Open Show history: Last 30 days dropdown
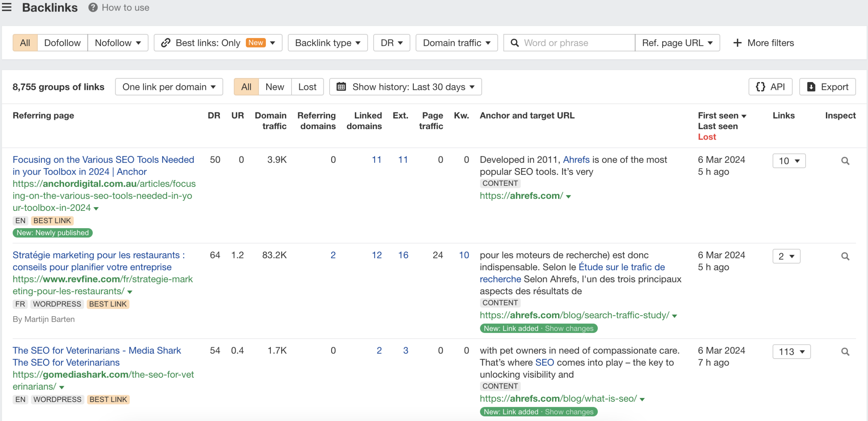868x421 pixels. pyautogui.click(x=406, y=87)
